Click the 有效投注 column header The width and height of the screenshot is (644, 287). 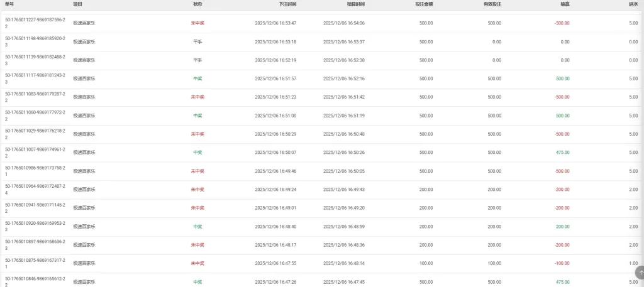[x=492, y=4]
